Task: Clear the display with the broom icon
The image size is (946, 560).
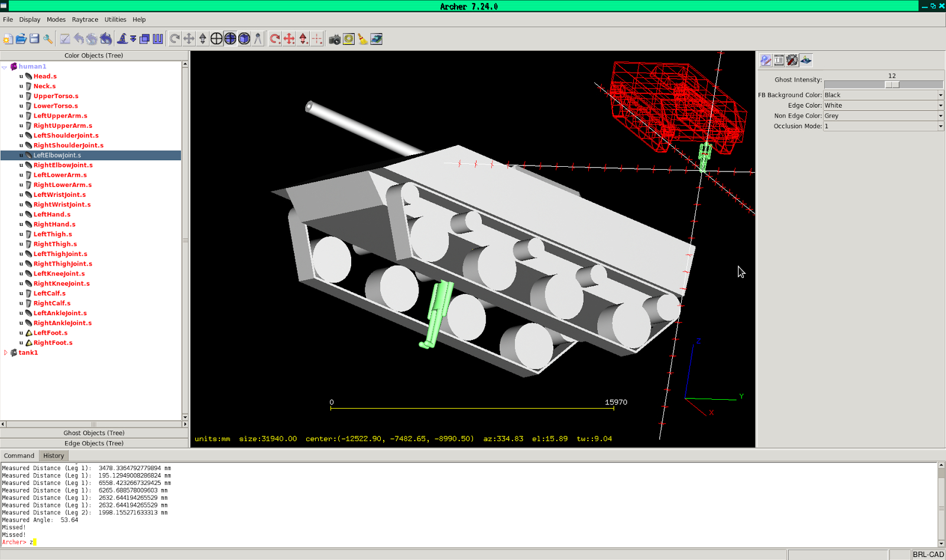Action: 362,39
